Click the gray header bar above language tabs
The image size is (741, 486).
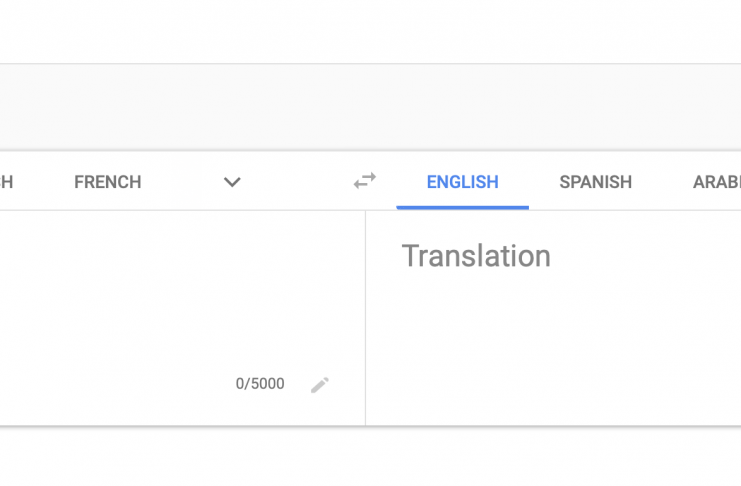[370, 107]
